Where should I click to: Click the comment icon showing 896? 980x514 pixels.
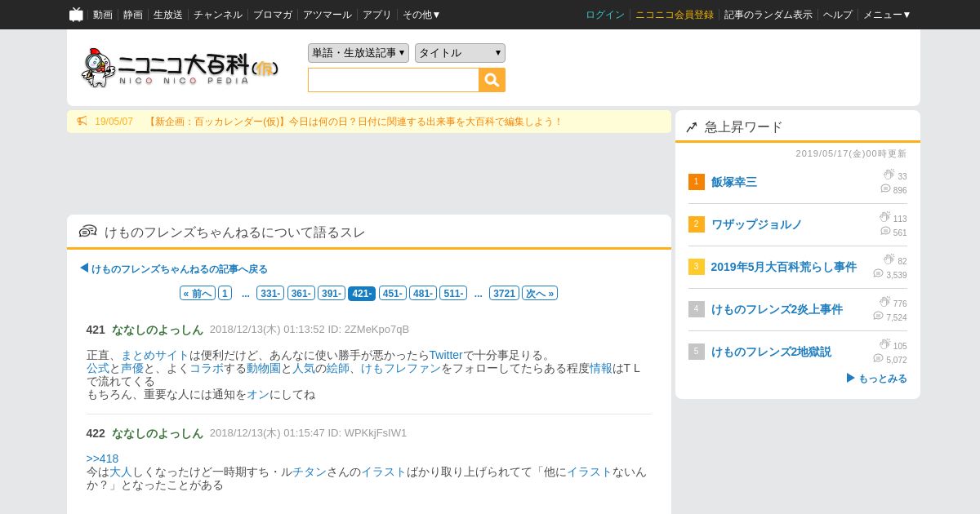[x=885, y=188]
